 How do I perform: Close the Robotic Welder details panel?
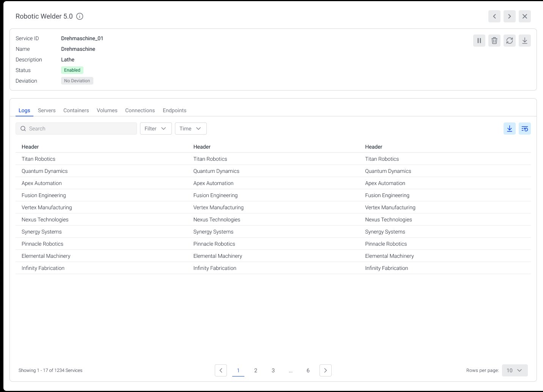(524, 16)
